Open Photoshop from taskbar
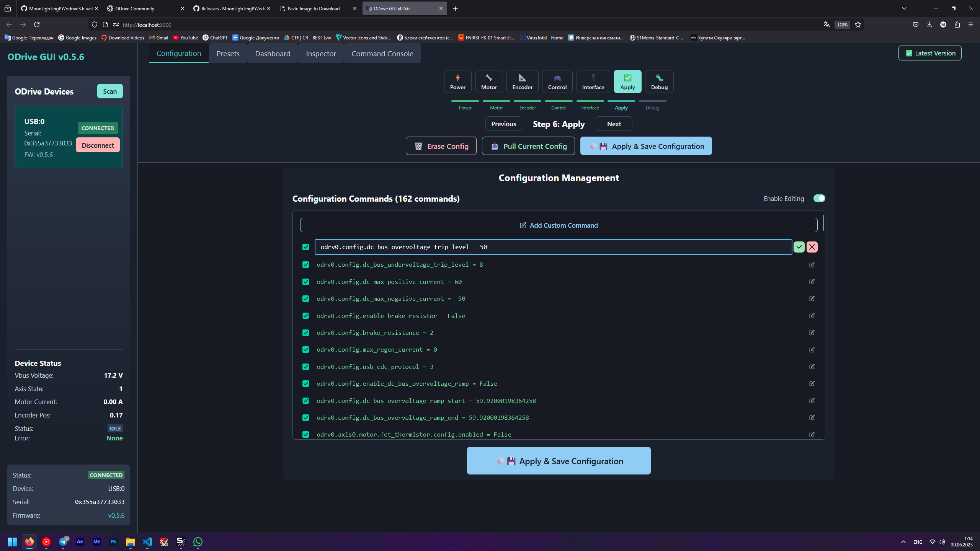This screenshot has height=551, width=980. pyautogui.click(x=114, y=542)
